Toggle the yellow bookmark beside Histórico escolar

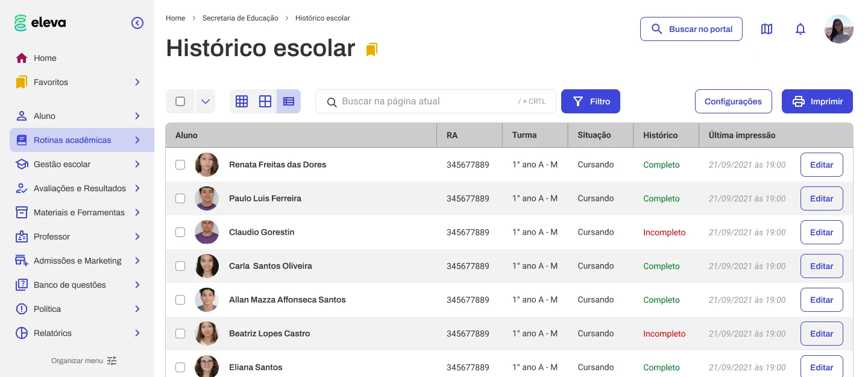click(x=372, y=49)
